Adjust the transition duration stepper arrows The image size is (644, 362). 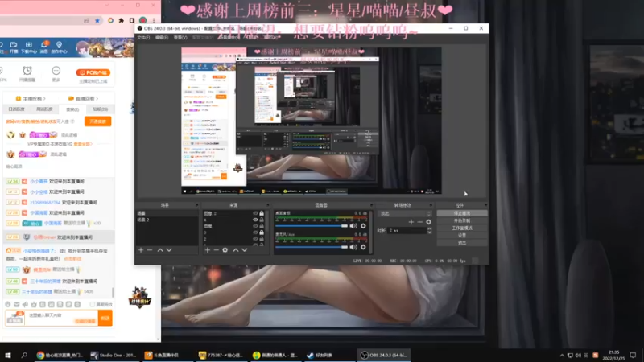[429, 231]
